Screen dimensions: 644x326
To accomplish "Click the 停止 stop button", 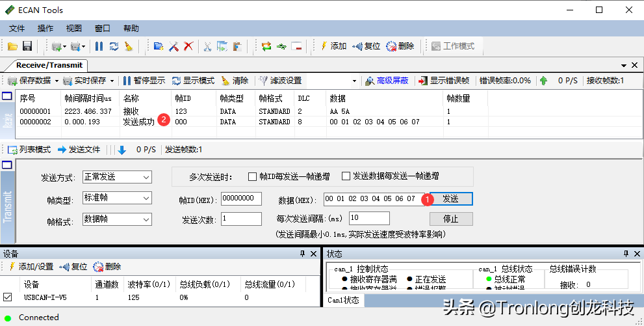I will click(451, 219).
